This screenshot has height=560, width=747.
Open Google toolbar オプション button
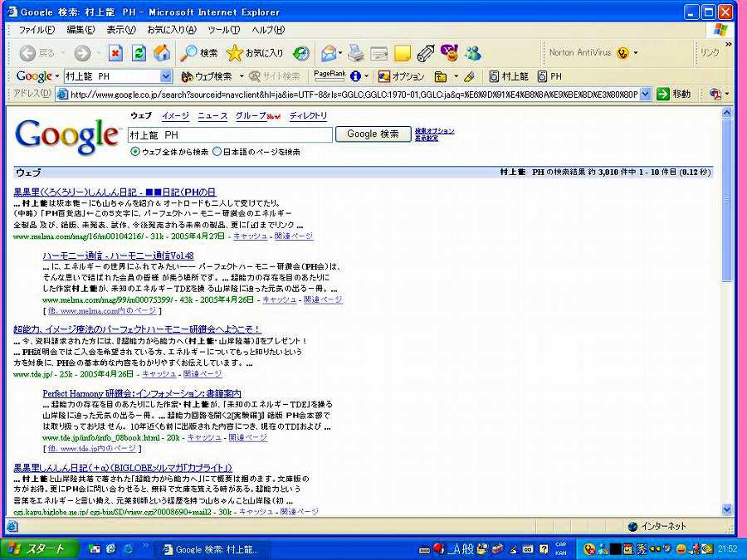click(401, 76)
